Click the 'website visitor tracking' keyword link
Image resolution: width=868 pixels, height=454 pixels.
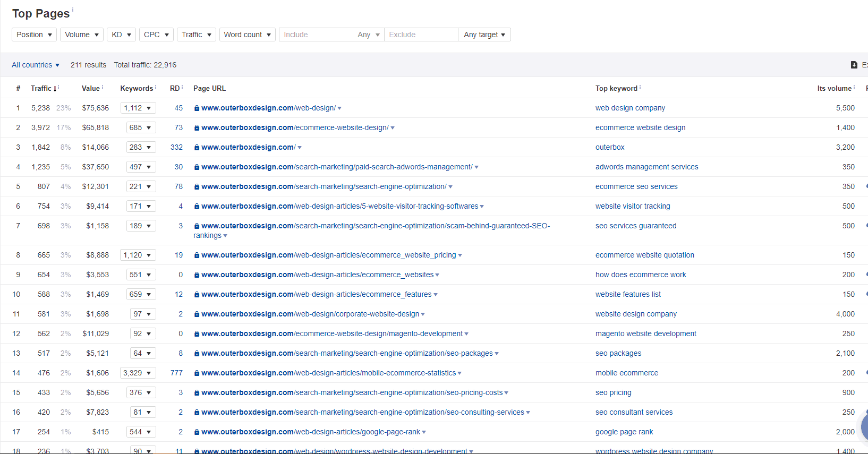coord(633,206)
